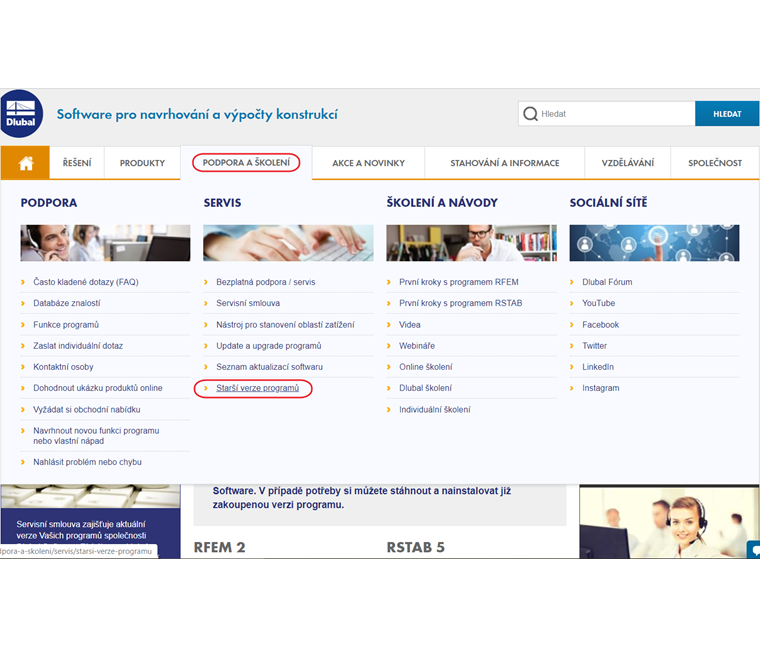This screenshot has width=760, height=647.
Task: Open the Videa link
Action: coord(410,325)
